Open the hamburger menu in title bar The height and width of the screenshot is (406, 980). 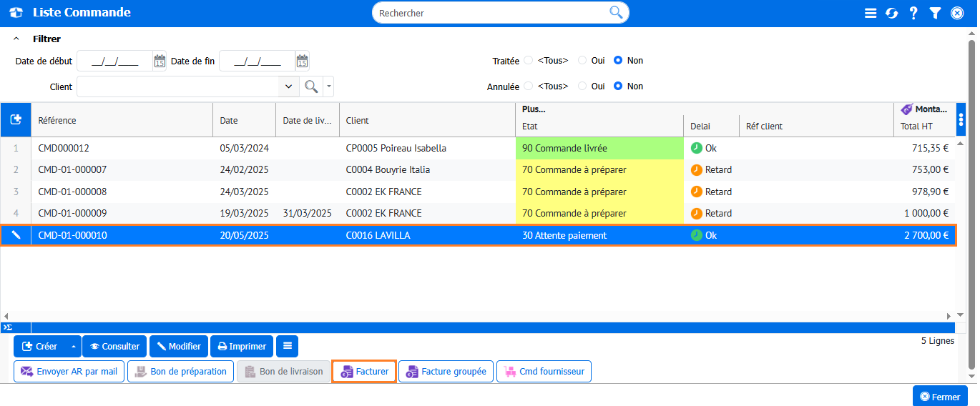coord(871,13)
